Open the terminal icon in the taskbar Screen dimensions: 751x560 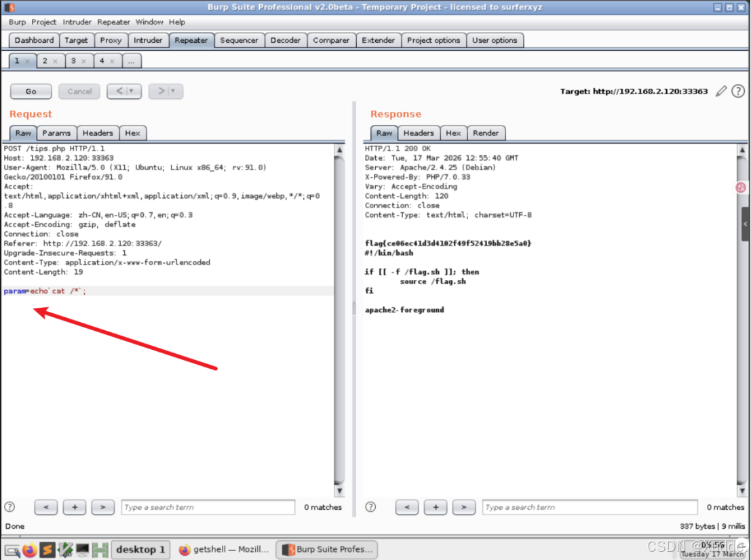[82, 549]
